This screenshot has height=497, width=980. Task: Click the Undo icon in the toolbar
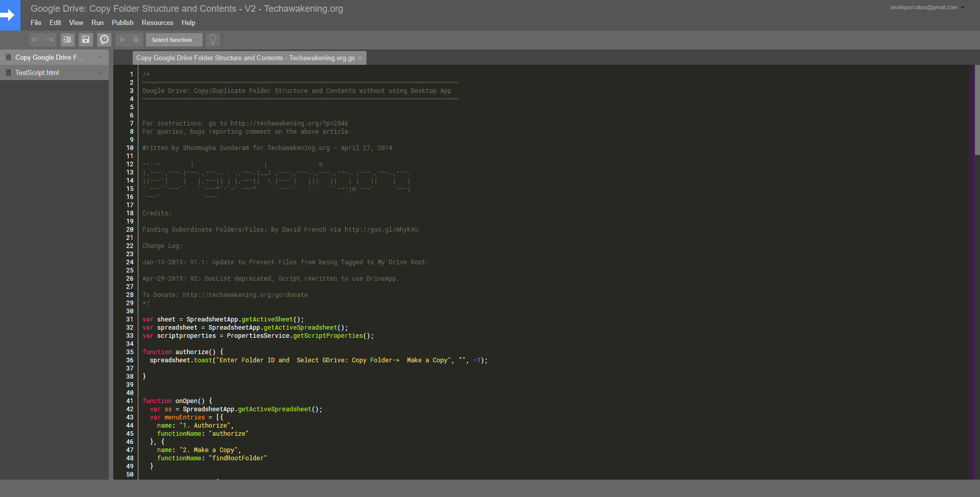pyautogui.click(x=36, y=39)
